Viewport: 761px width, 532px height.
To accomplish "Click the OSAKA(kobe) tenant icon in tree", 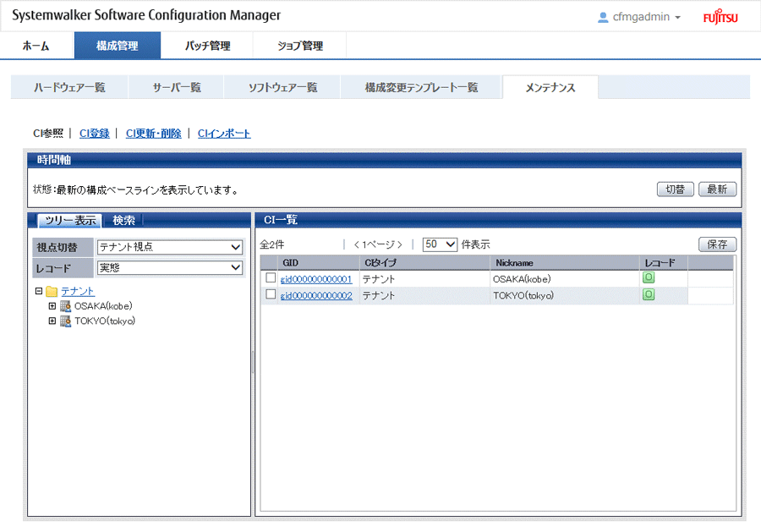I will tap(65, 306).
